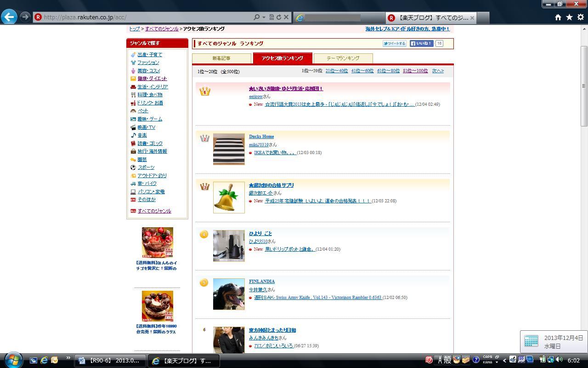This screenshot has height=368, width=588.
Task: Open the Favorites star icon
Action: (569, 17)
